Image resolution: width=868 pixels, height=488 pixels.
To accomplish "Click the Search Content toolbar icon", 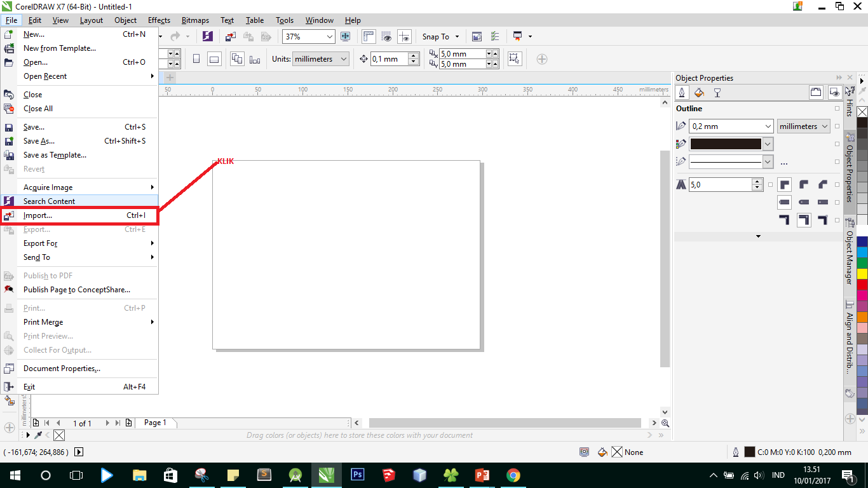I will coord(207,36).
